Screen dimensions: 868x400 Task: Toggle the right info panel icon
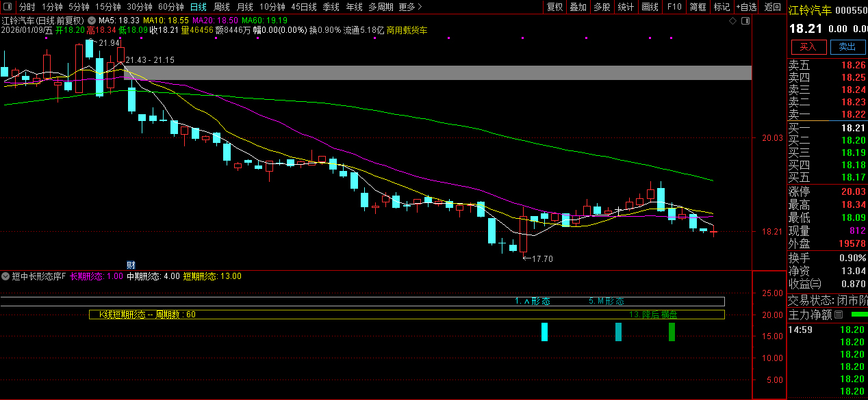(745, 21)
